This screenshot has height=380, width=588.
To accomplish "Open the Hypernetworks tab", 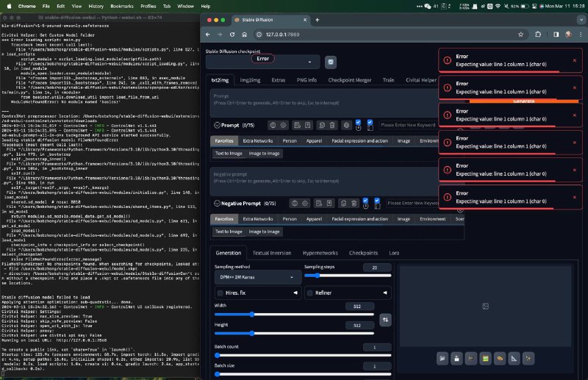I will pyautogui.click(x=320, y=253).
